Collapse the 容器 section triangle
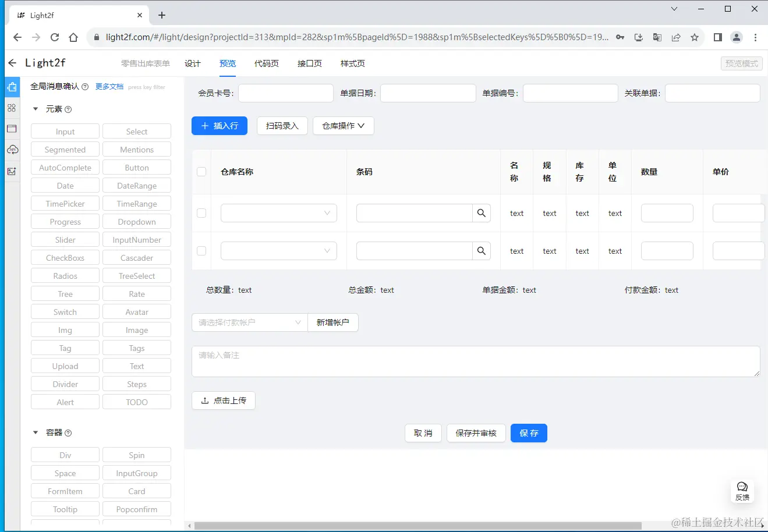The height and width of the screenshot is (532, 768). click(x=36, y=432)
